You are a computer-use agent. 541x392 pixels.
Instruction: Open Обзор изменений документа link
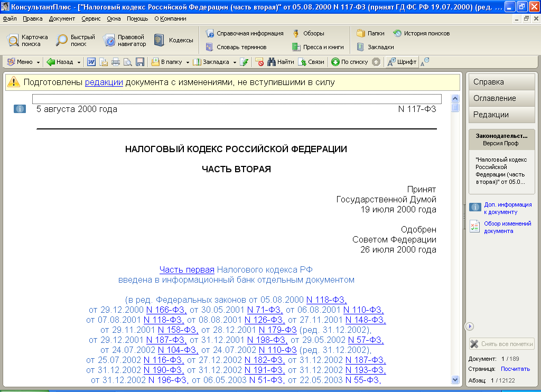(x=508, y=227)
